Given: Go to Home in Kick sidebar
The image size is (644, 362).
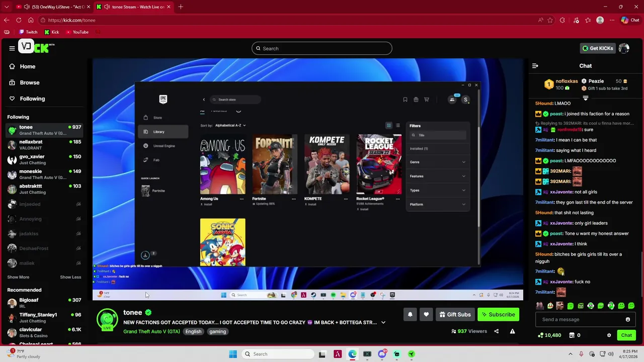Looking at the screenshot, I should [27, 66].
